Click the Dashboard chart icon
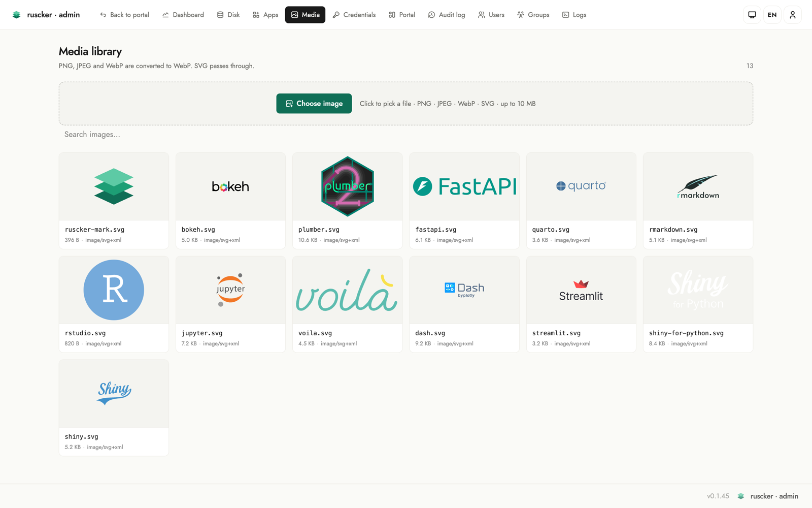Screen dimensions: 812x508 click(x=165, y=15)
